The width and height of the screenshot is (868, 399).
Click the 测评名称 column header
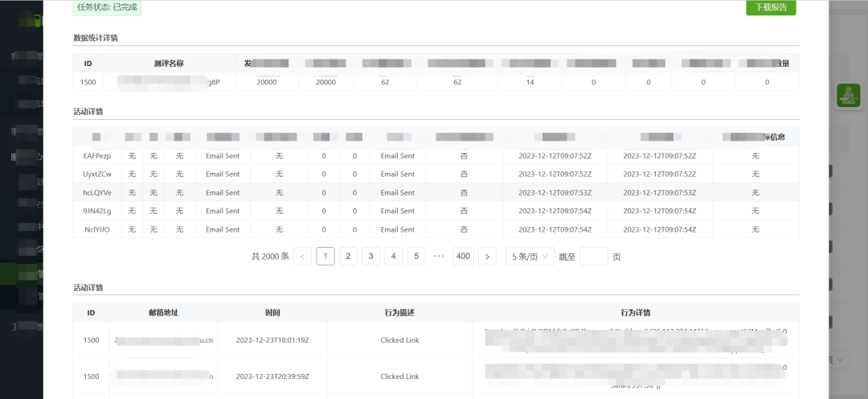click(169, 64)
